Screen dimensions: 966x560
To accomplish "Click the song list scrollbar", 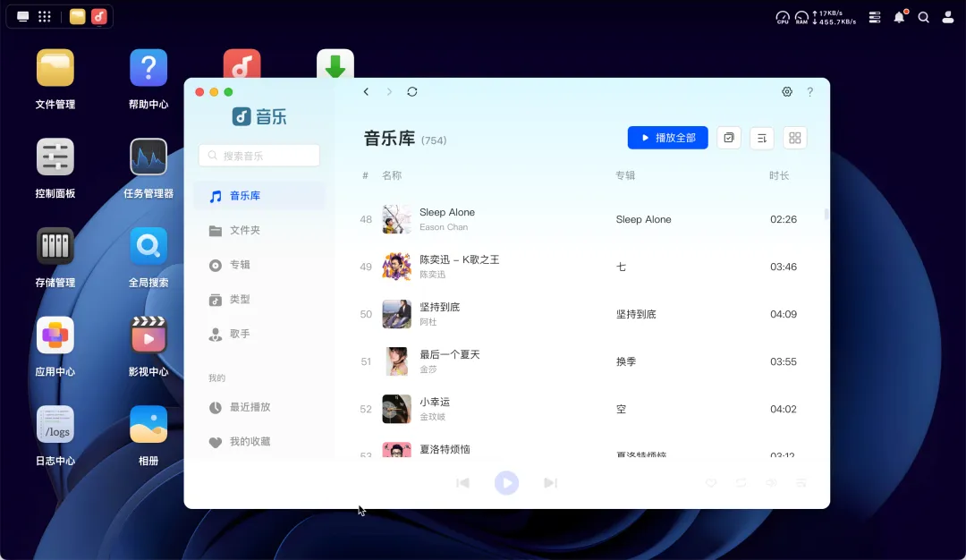I will click(x=826, y=214).
